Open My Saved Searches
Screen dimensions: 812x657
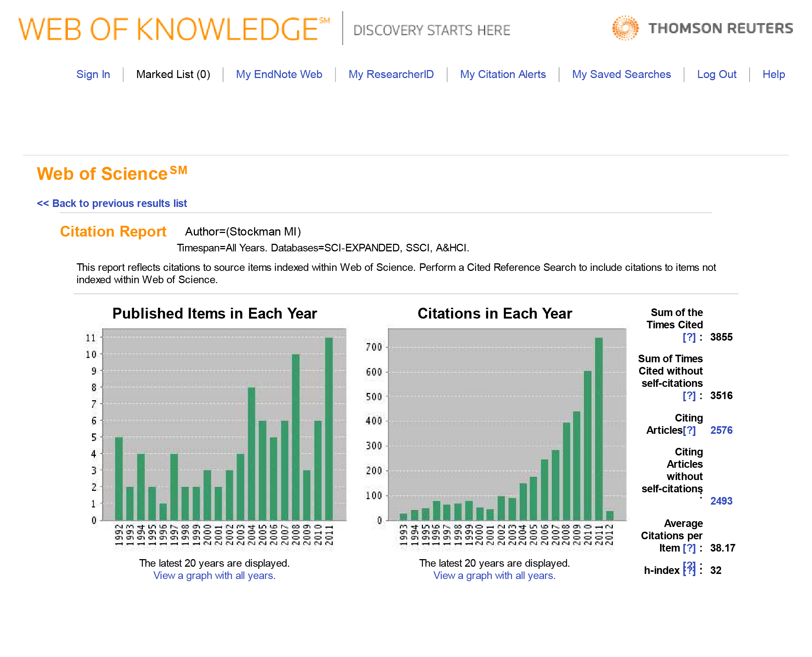pos(621,74)
